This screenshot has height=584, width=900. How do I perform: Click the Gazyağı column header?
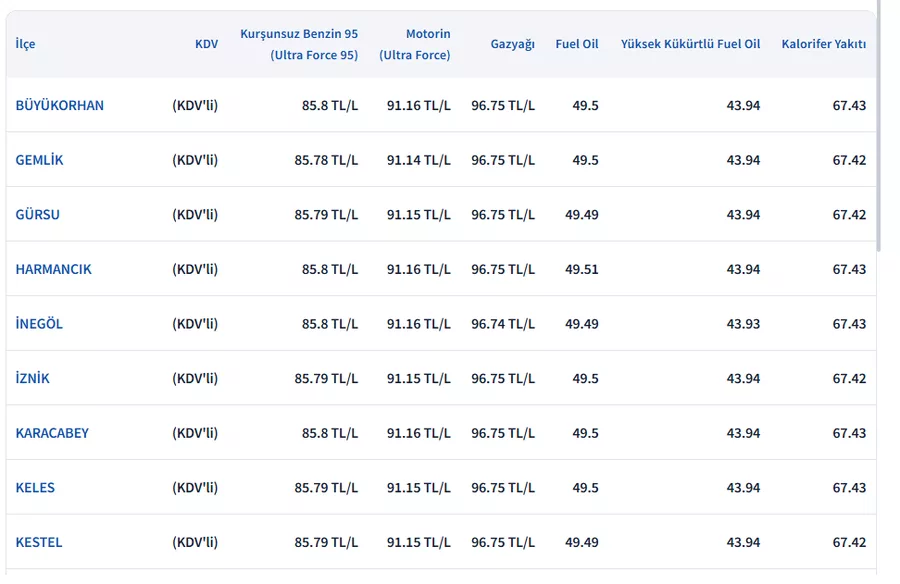513,44
